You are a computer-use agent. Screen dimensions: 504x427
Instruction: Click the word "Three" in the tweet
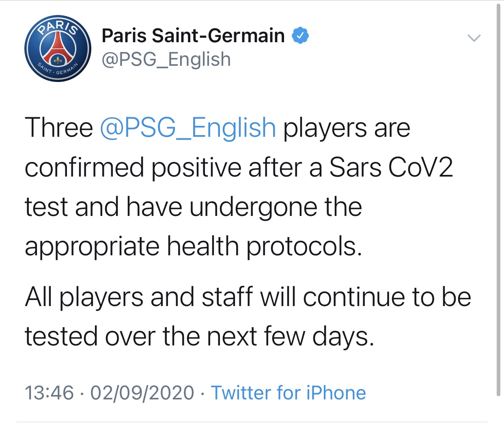pos(59,128)
